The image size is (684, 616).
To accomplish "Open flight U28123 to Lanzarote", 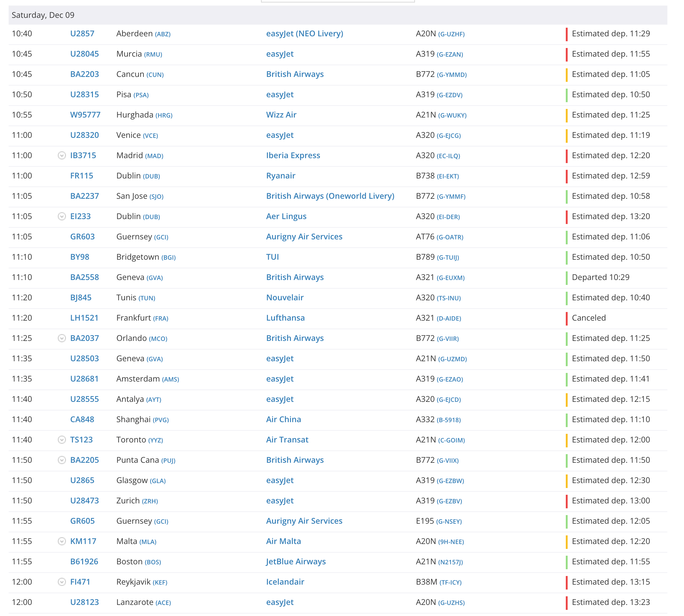I will click(84, 602).
